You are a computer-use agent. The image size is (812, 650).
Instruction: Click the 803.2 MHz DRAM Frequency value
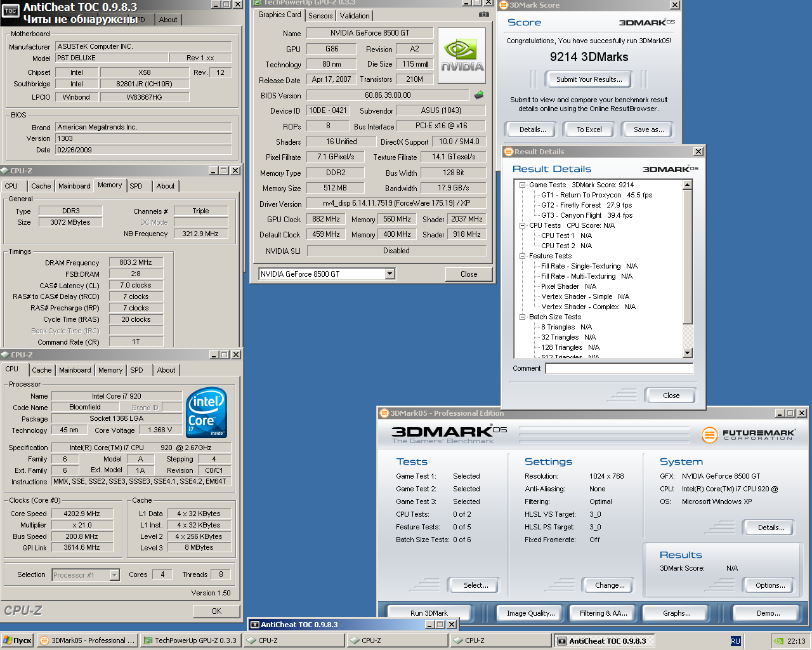coord(136,262)
